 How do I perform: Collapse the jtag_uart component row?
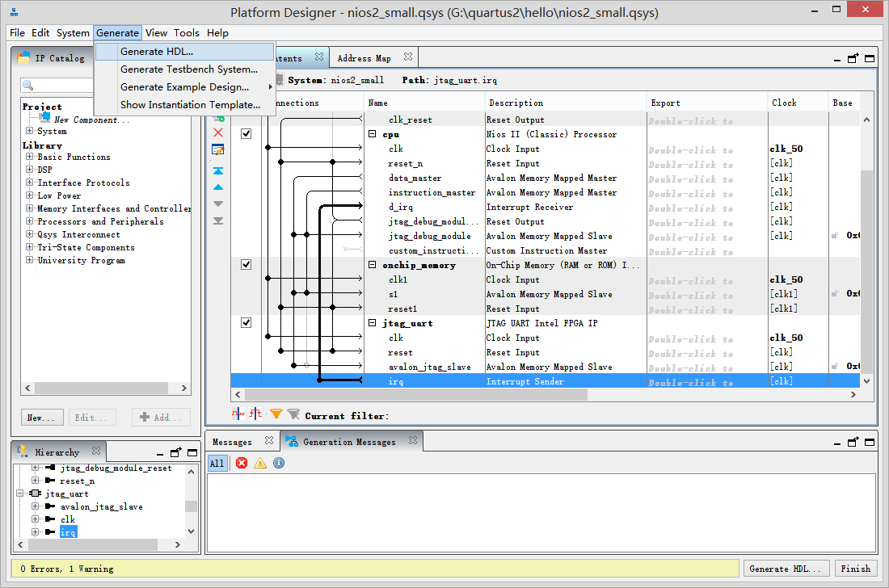pyautogui.click(x=373, y=323)
